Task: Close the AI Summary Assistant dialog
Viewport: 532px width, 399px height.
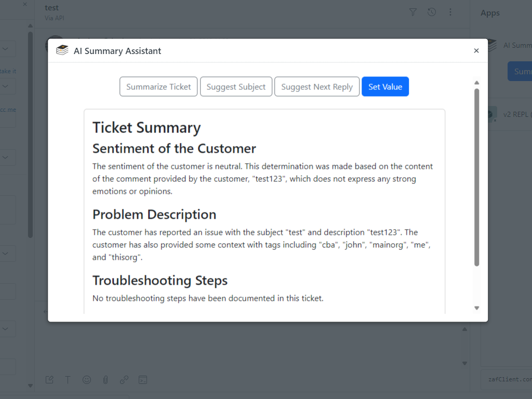Action: 476,51
